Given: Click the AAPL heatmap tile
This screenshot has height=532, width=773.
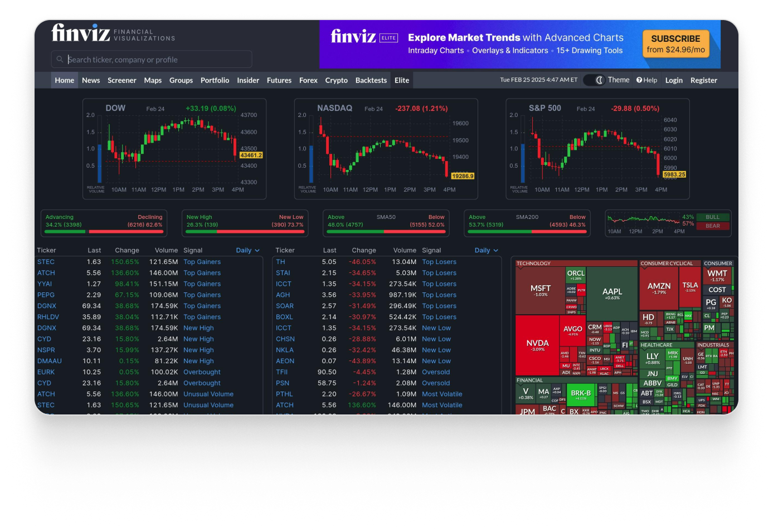Looking at the screenshot, I should pos(611,293).
